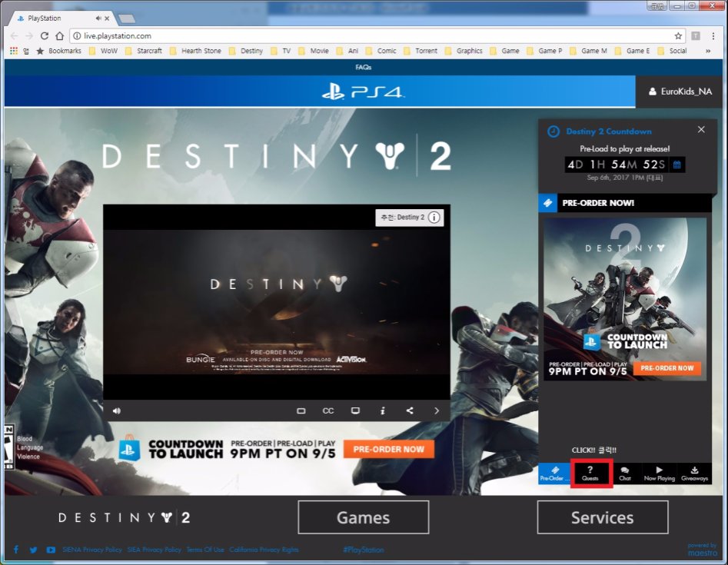Open the Starcraft bookmark folder

[144, 51]
